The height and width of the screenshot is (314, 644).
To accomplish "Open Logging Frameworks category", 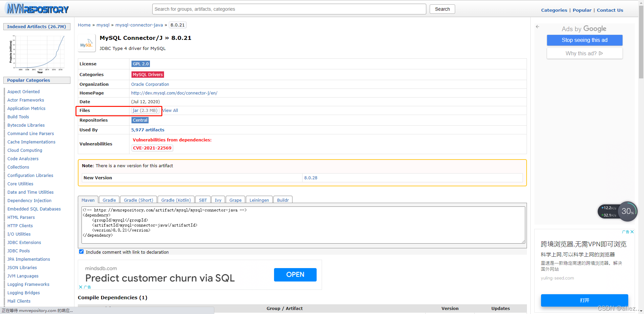I will click(28, 284).
